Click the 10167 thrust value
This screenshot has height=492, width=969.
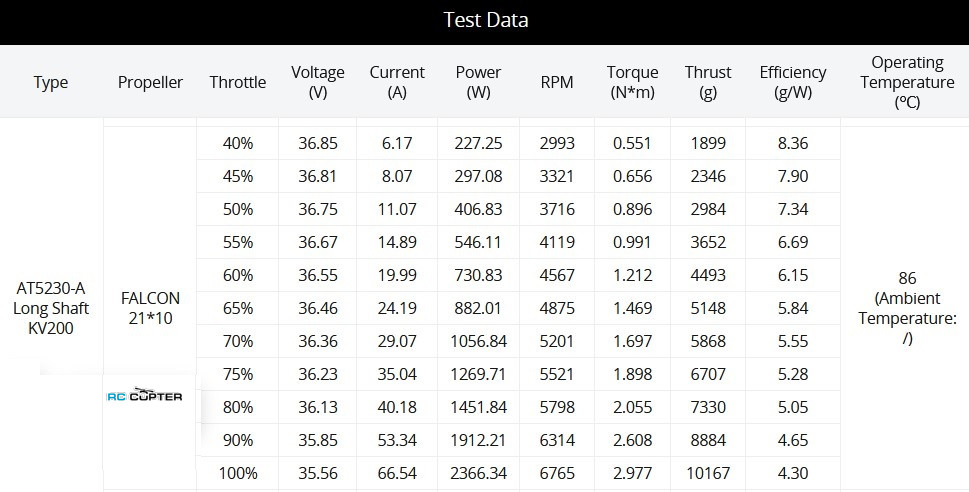708,473
